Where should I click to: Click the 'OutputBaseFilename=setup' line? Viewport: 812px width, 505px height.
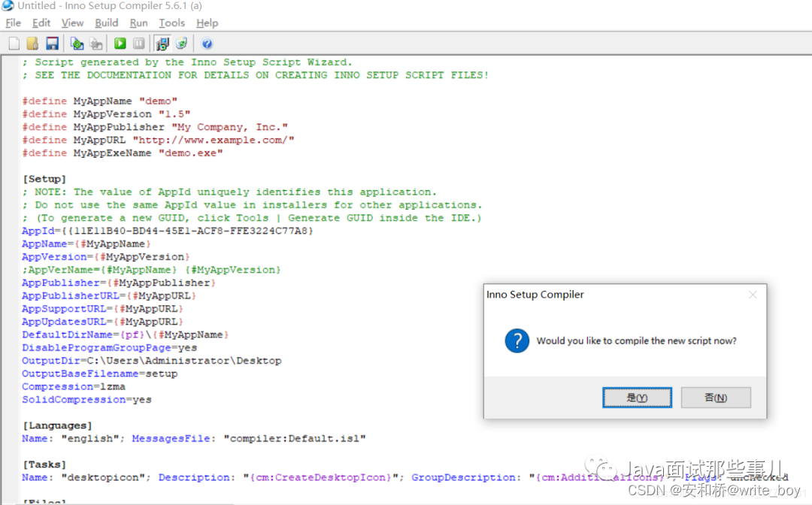pos(100,373)
